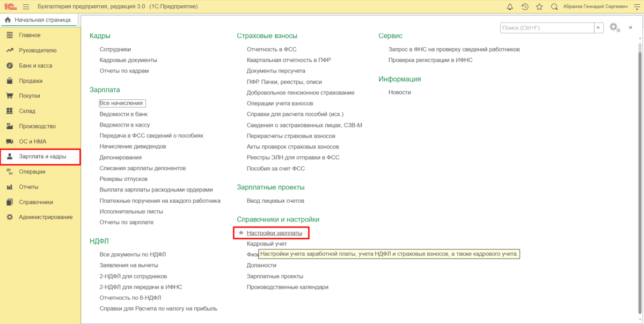Open Квартальная отчетность в ПФР
This screenshot has width=644, height=324.
[289, 60]
